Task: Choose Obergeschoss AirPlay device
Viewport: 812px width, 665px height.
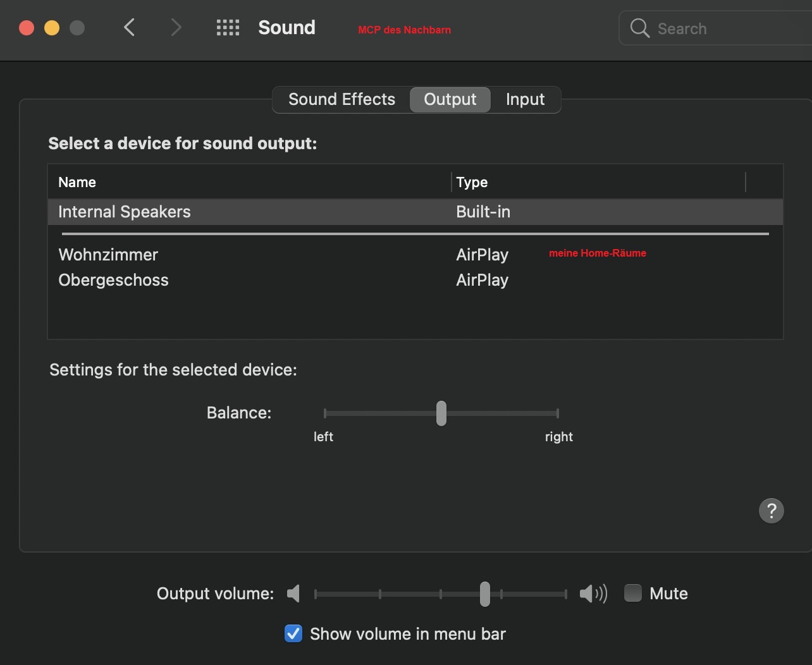Action: tap(113, 280)
